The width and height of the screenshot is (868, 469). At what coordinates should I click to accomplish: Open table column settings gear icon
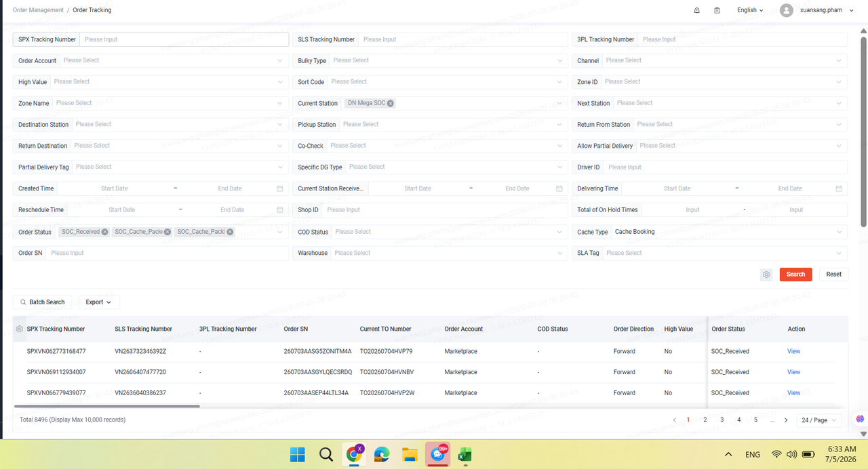[x=20, y=329]
